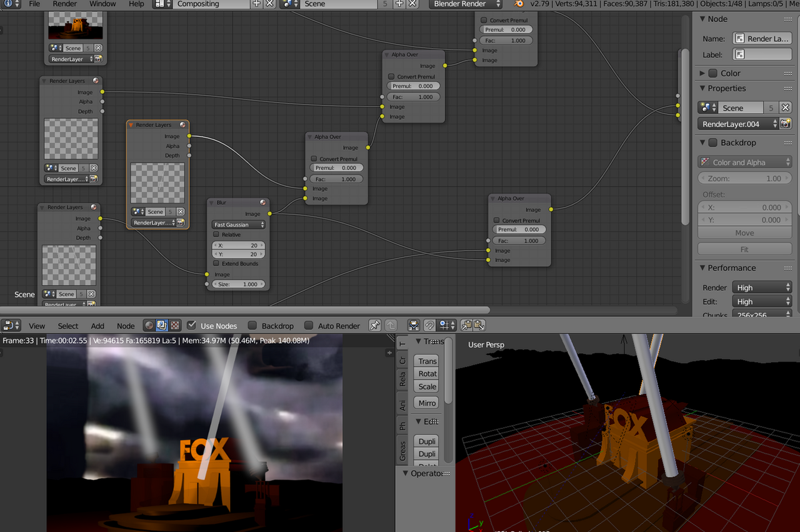Click the scene browse icon in header

[x=289, y=4]
